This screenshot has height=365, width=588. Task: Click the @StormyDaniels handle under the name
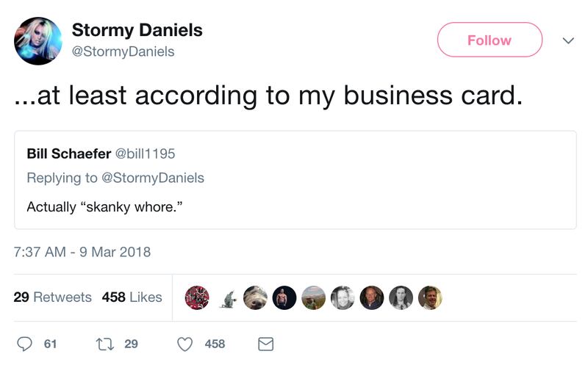click(122, 52)
